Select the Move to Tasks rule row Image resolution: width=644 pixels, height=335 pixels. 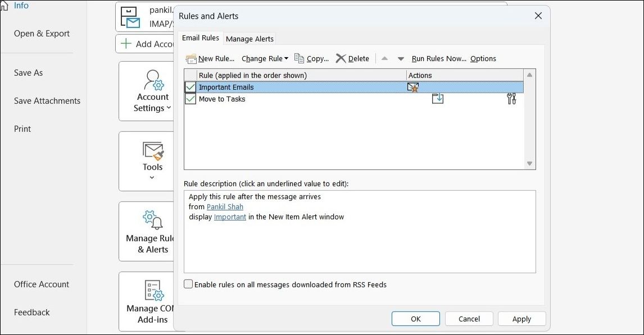223,99
